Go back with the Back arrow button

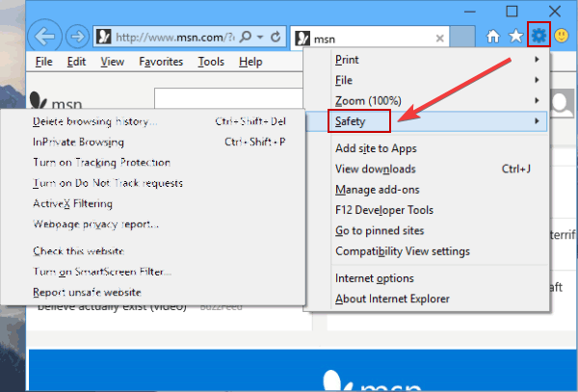(x=44, y=36)
